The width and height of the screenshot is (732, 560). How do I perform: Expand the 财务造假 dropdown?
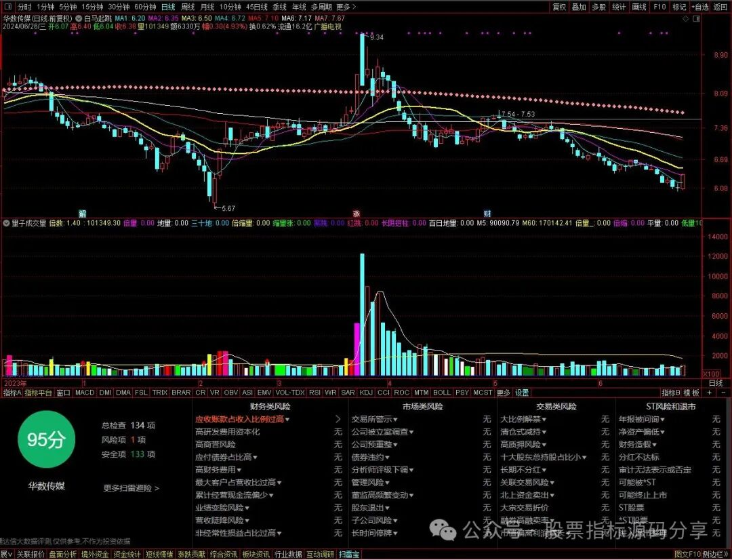[638, 445]
